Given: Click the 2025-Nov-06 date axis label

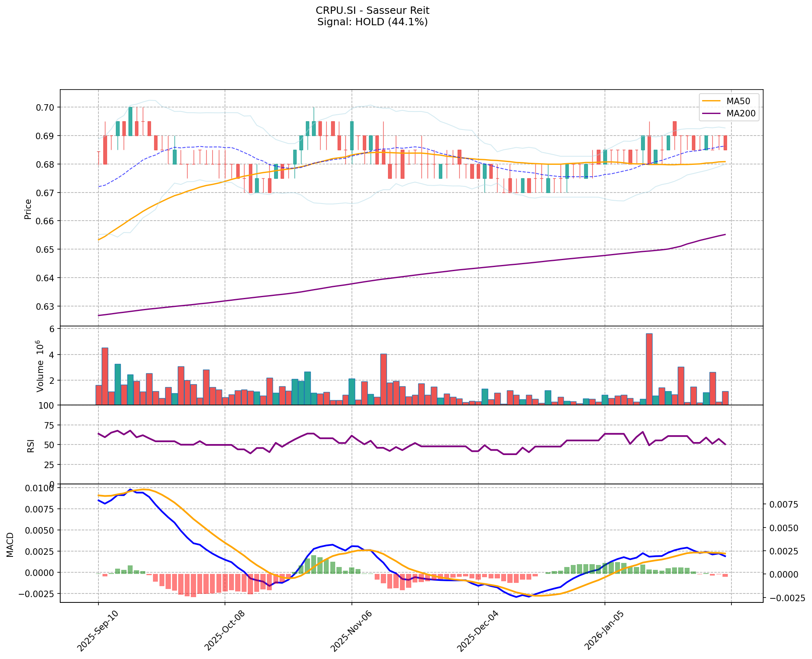Looking at the screenshot, I should [x=351, y=630].
